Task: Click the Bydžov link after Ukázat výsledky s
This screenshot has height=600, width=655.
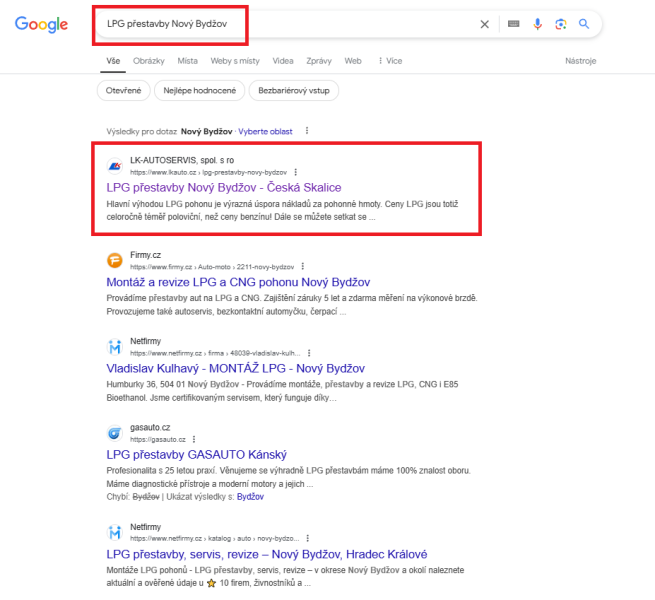Action: [x=250, y=497]
